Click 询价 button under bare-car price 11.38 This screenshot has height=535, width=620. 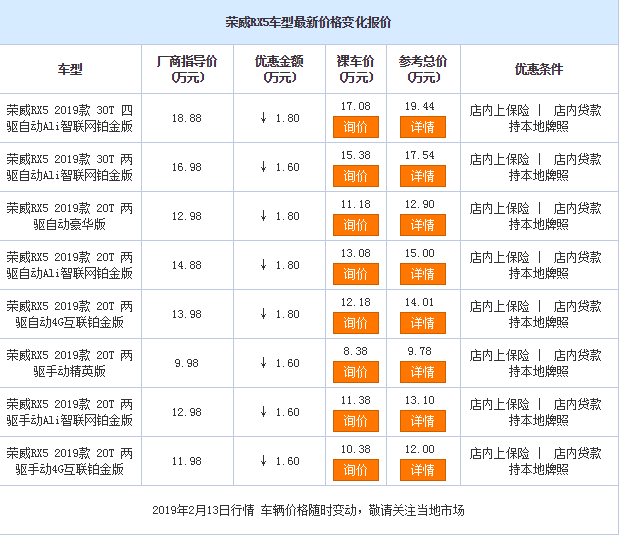(356, 421)
